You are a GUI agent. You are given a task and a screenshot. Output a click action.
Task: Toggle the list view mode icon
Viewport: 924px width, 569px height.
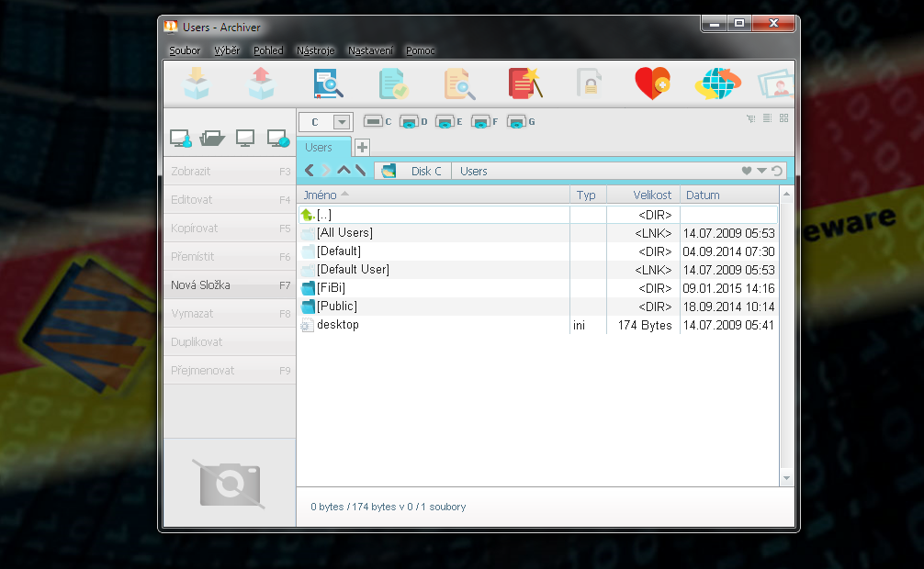click(767, 118)
